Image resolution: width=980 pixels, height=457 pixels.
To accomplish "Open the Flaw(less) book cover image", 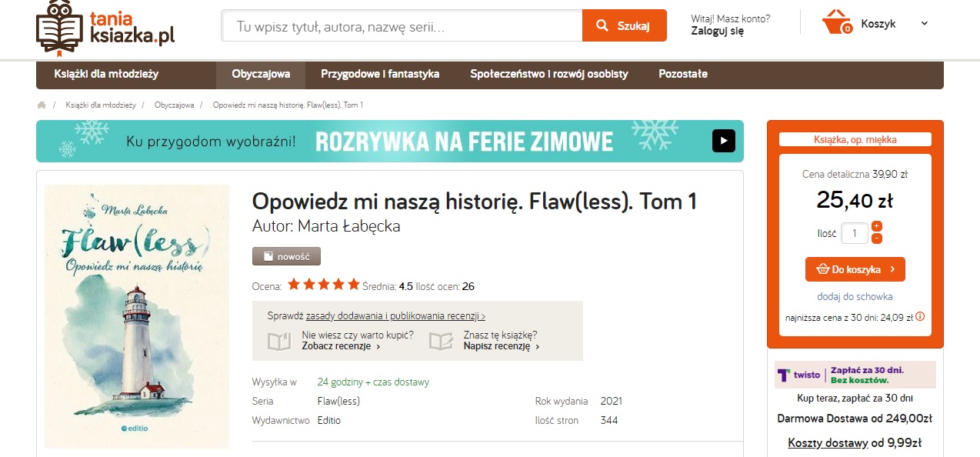I will tap(137, 316).
